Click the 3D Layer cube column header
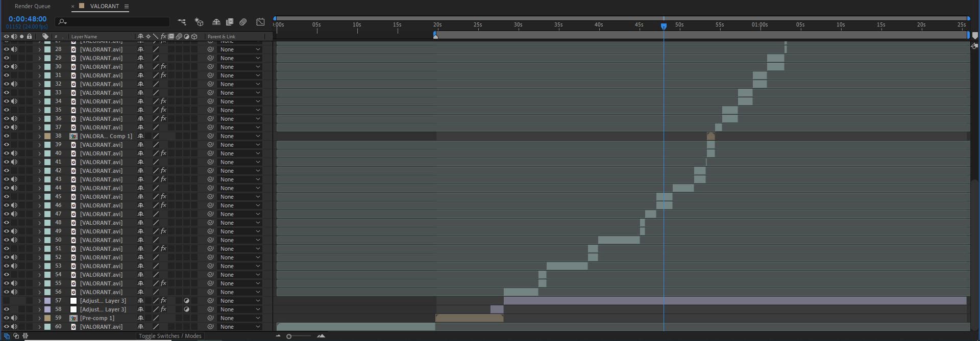This screenshot has height=341, width=980. coord(194,36)
